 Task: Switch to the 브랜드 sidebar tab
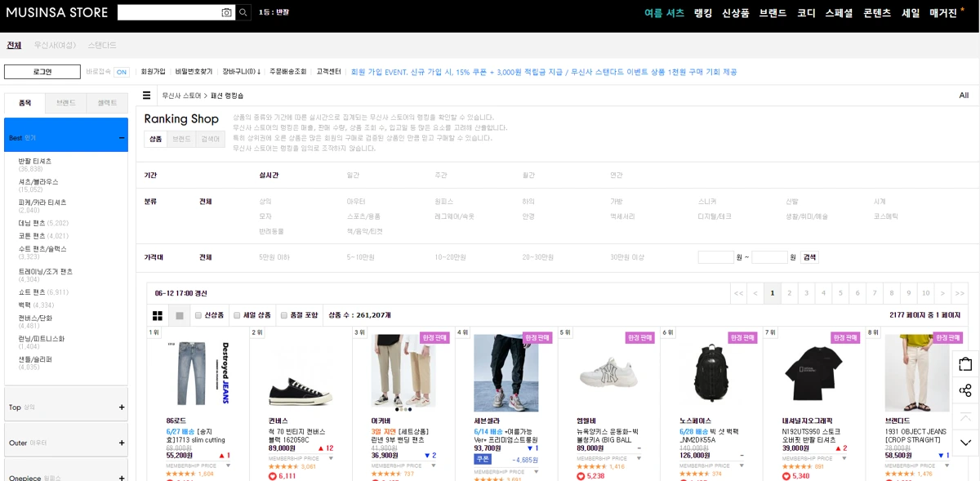[x=66, y=104]
